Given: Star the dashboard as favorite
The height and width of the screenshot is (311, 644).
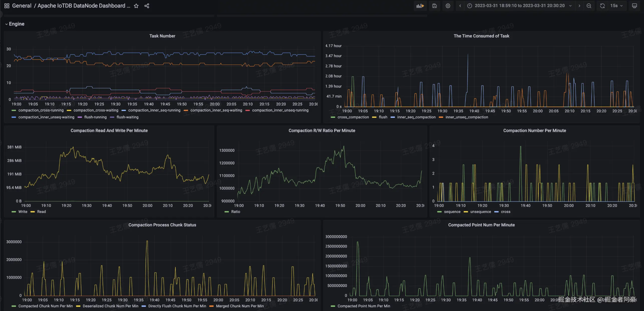Looking at the screenshot, I should (x=136, y=6).
